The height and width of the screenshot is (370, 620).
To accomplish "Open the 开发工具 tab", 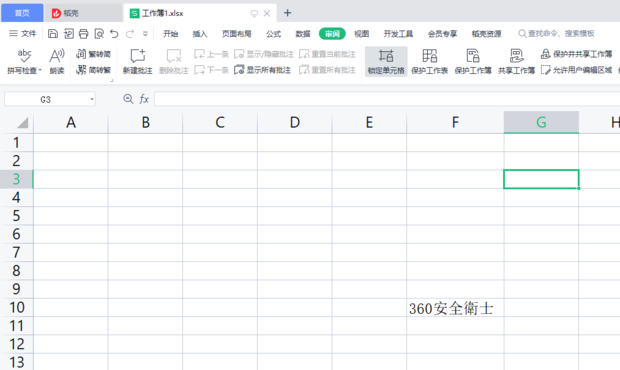I will tap(398, 34).
